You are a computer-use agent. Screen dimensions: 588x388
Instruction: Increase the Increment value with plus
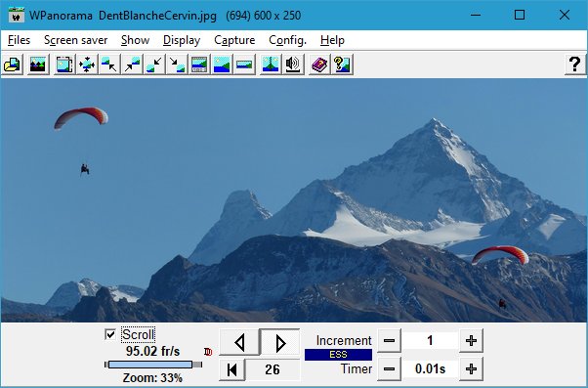pyautogui.click(x=471, y=341)
